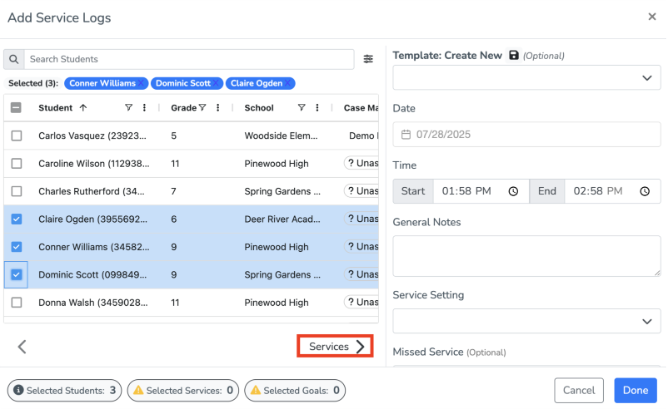Uncheck the Dominic Scott row checkbox
This screenshot has height=409, width=667.
click(x=17, y=275)
